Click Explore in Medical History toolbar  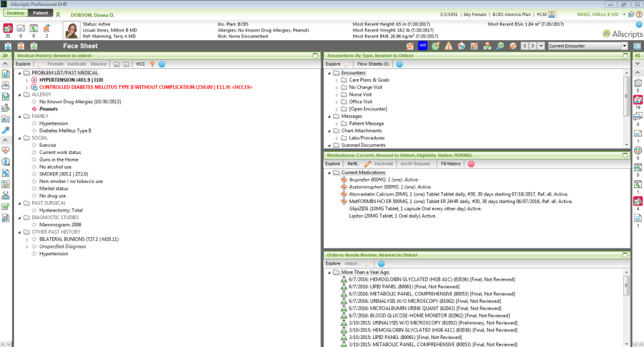tap(23, 64)
